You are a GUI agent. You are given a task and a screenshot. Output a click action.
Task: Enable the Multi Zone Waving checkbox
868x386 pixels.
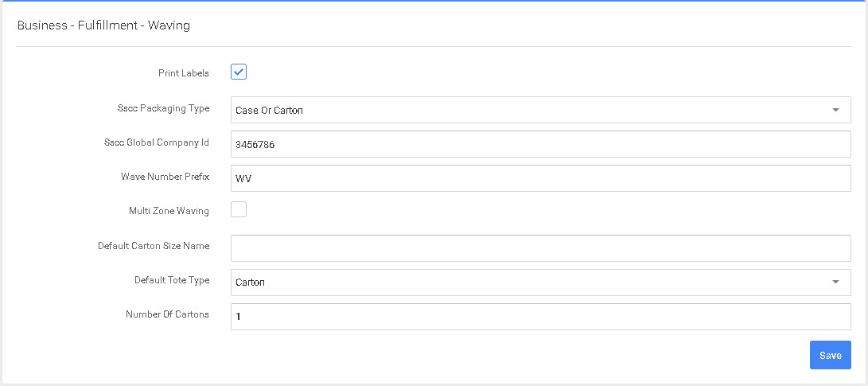(x=239, y=210)
